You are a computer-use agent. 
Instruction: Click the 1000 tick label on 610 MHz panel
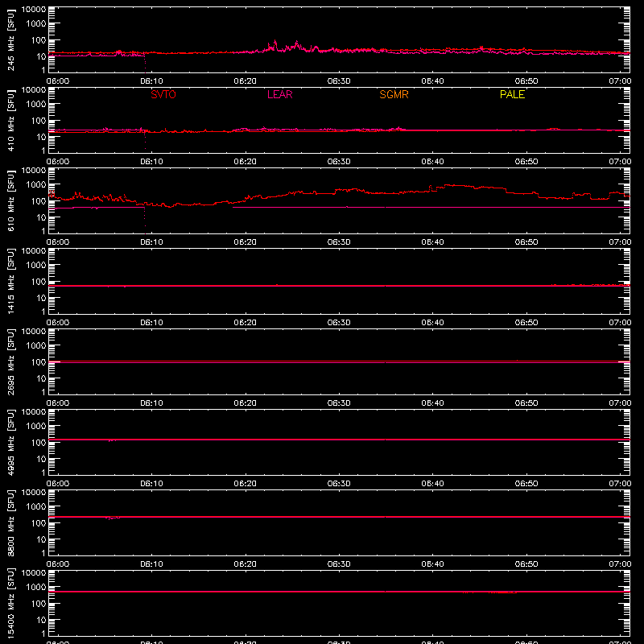tap(36, 185)
